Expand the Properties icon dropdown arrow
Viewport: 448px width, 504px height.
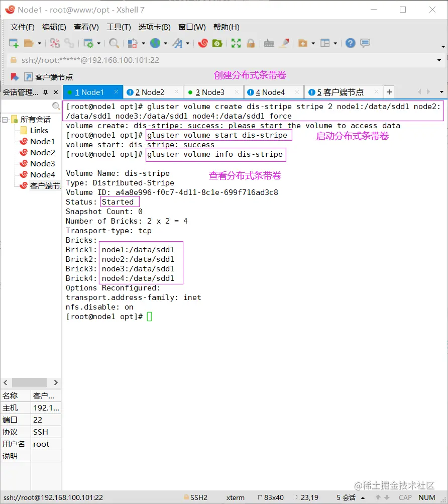pos(98,43)
